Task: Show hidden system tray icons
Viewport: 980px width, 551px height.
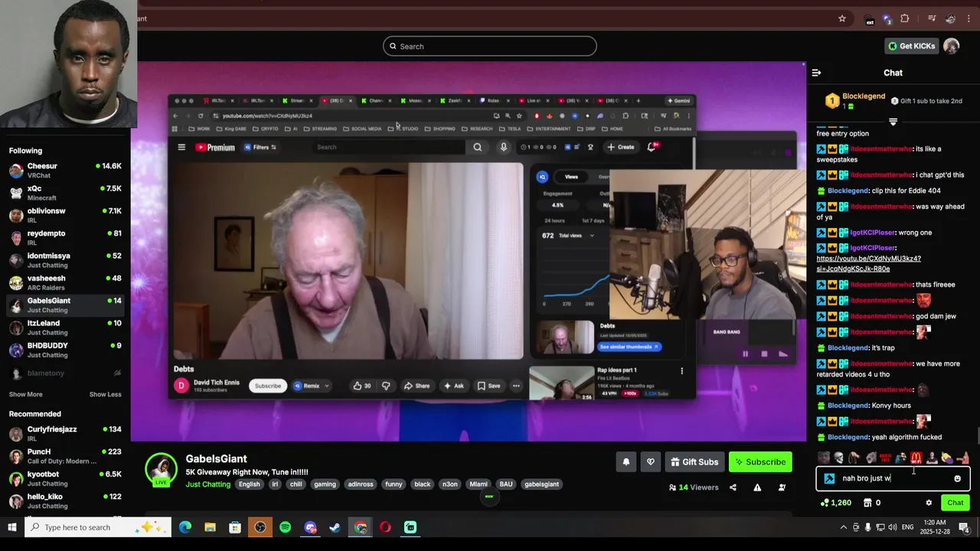Action: [x=844, y=527]
